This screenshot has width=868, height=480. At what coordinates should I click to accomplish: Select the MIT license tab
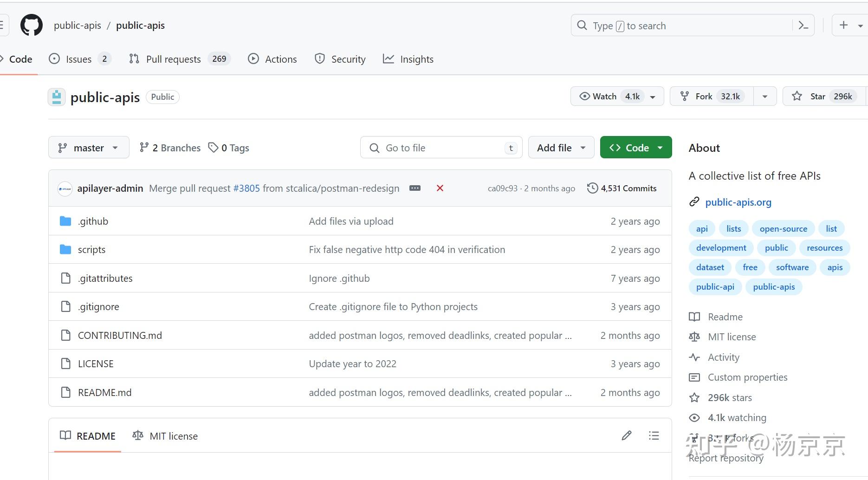point(165,436)
